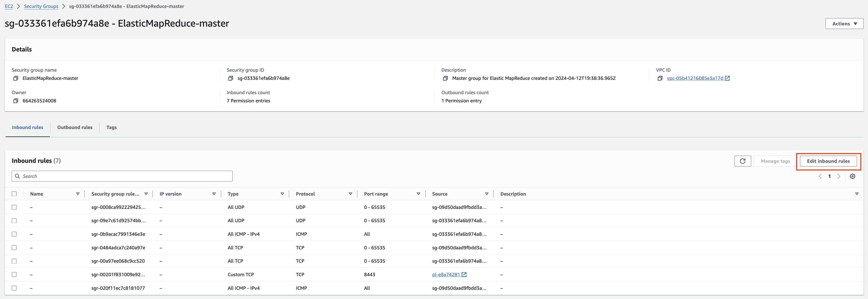868x299 pixels.
Task: Click port range value 8443
Action: pos(370,275)
